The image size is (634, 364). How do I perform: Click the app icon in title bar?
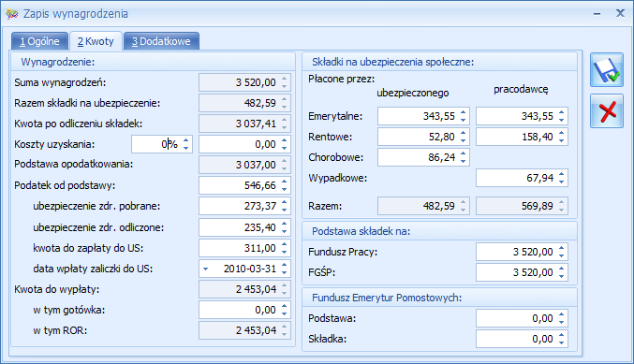tap(12, 14)
